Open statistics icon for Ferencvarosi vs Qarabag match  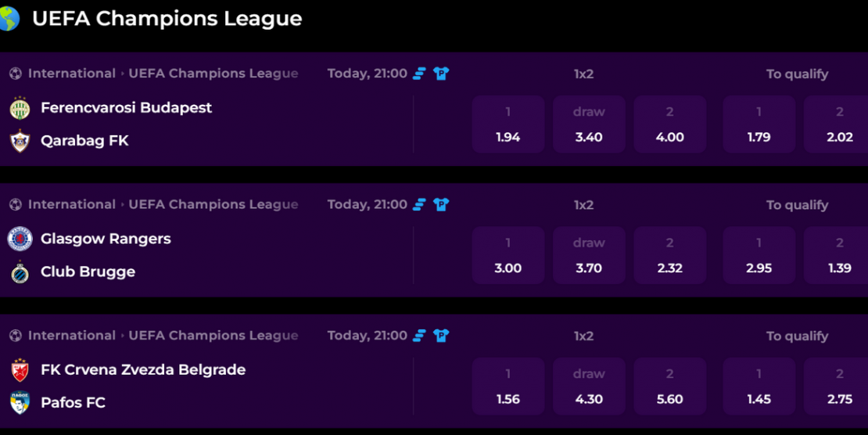coord(419,74)
